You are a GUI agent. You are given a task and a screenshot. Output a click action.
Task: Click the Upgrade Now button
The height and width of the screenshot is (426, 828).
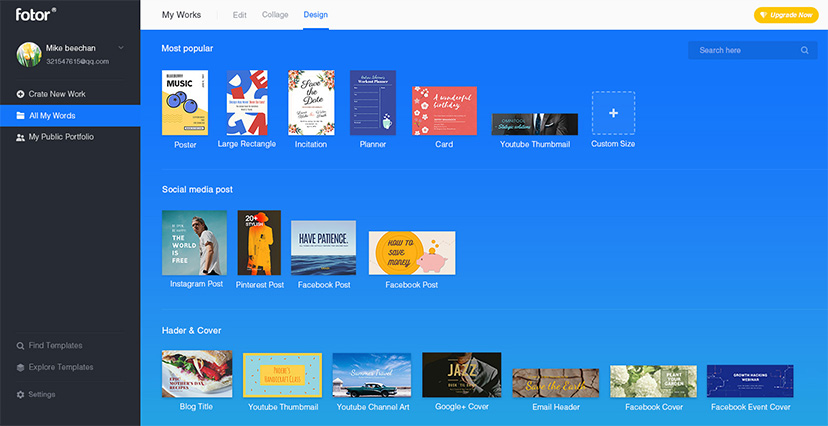[785, 15]
